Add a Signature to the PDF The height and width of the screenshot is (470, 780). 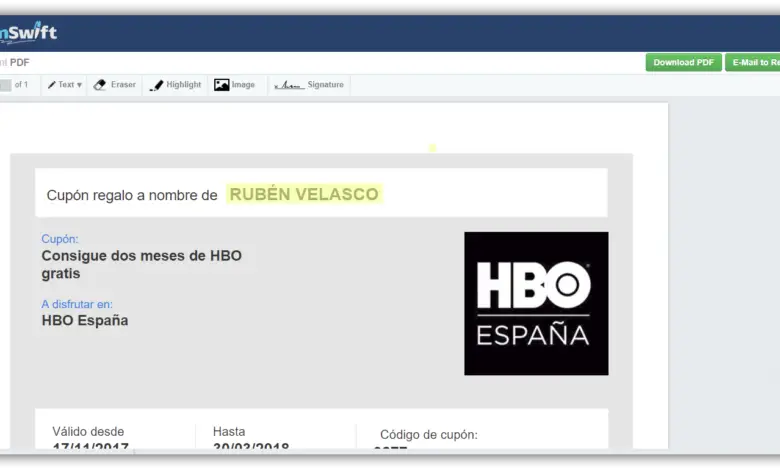pos(309,85)
